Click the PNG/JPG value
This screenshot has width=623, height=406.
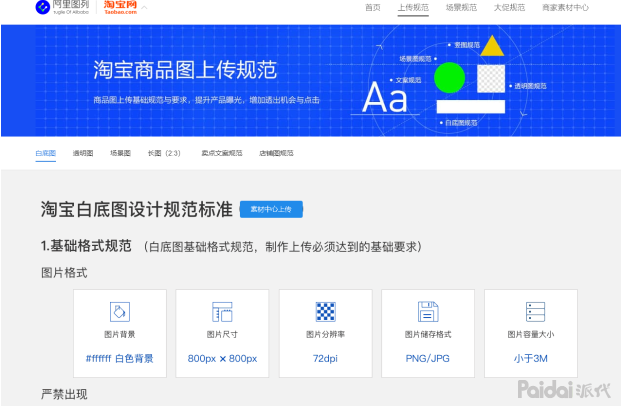pyautogui.click(x=428, y=359)
